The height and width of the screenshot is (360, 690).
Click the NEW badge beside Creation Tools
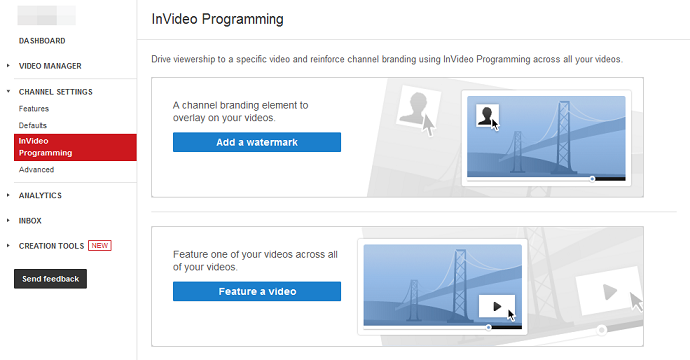[100, 246]
